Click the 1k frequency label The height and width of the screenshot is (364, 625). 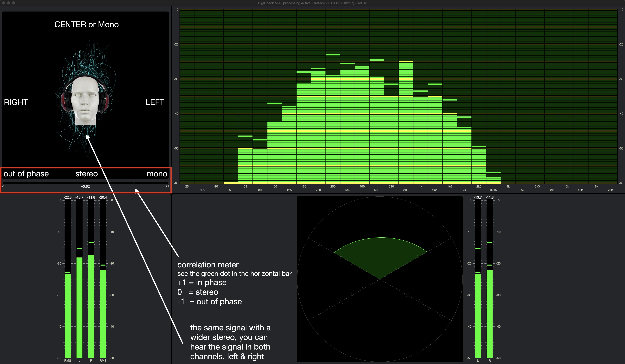[x=420, y=186]
